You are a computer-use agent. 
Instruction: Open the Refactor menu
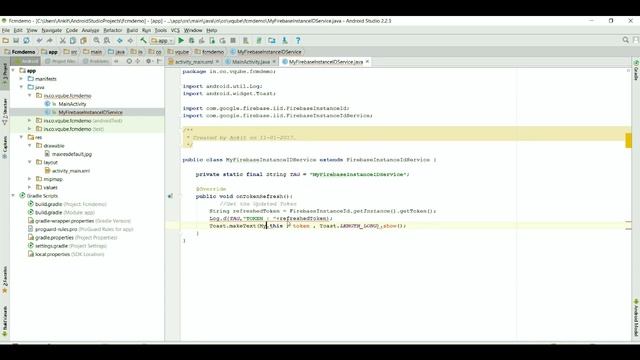pos(113,30)
